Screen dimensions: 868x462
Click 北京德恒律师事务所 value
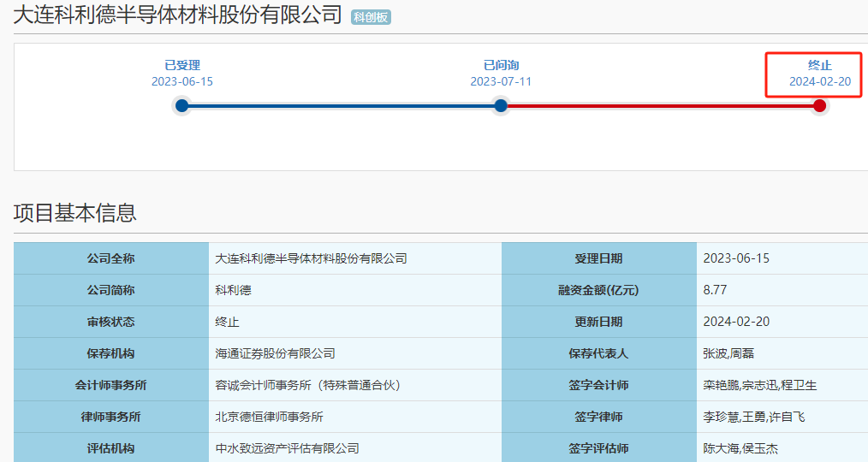[x=269, y=417]
